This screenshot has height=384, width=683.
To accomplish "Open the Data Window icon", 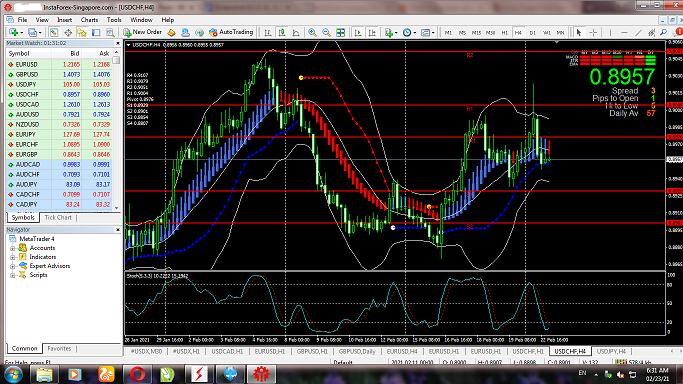I will tap(68, 32).
